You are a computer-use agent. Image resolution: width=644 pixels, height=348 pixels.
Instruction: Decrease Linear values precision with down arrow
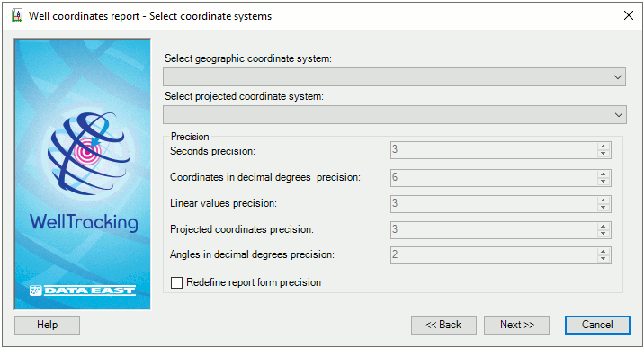coord(603,207)
